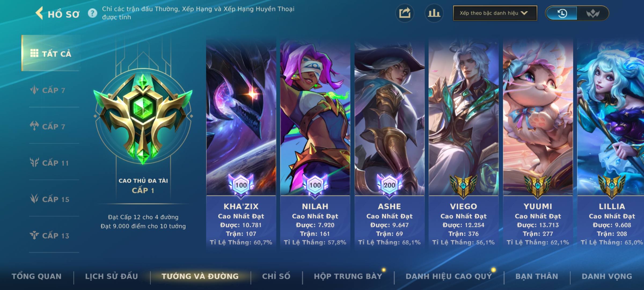Open the bar chart statistics icon
This screenshot has width=644, height=290.
click(x=434, y=13)
